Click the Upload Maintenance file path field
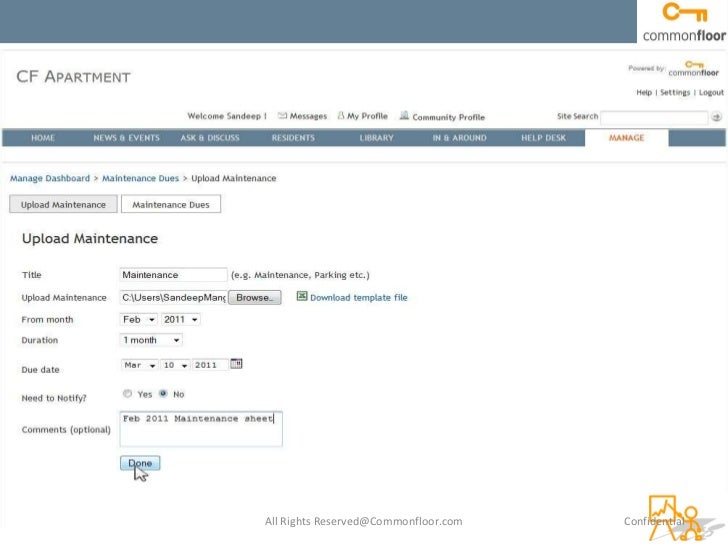Image resolution: width=728 pixels, height=546 pixels. 173,297
